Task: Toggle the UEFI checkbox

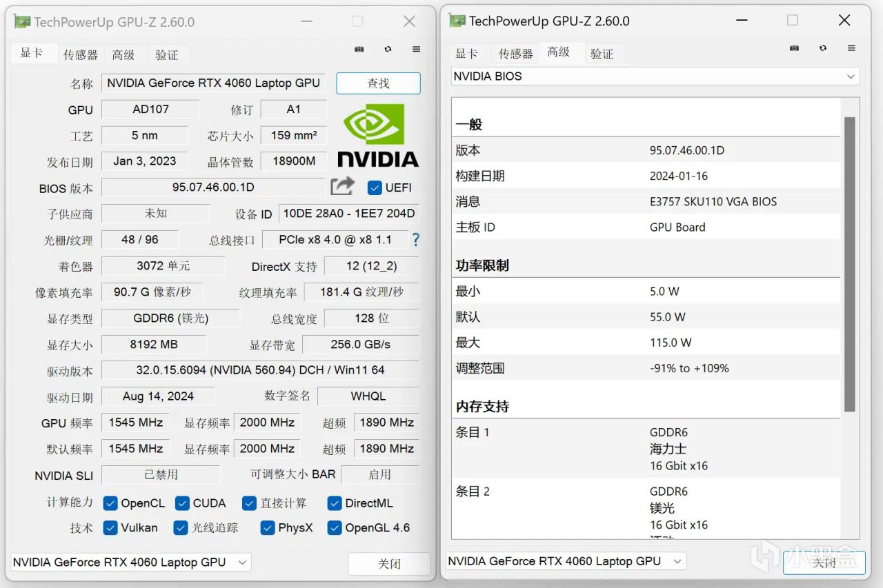Action: pos(375,187)
